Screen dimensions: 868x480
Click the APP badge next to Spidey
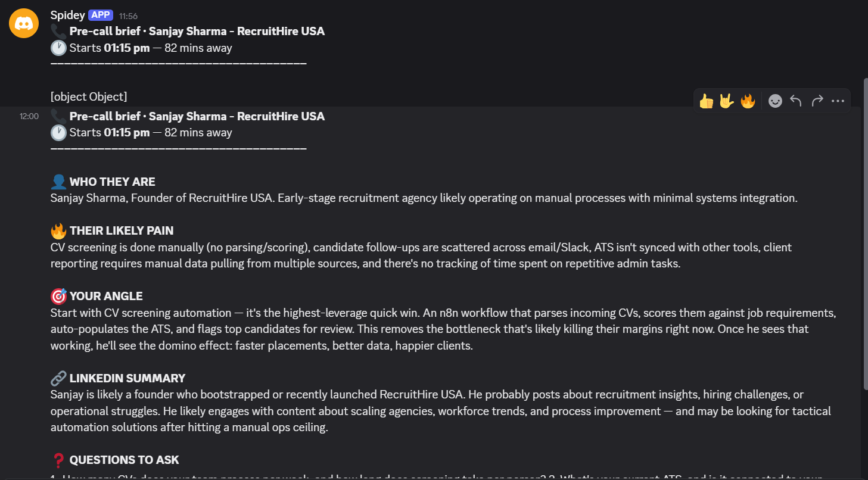click(101, 15)
